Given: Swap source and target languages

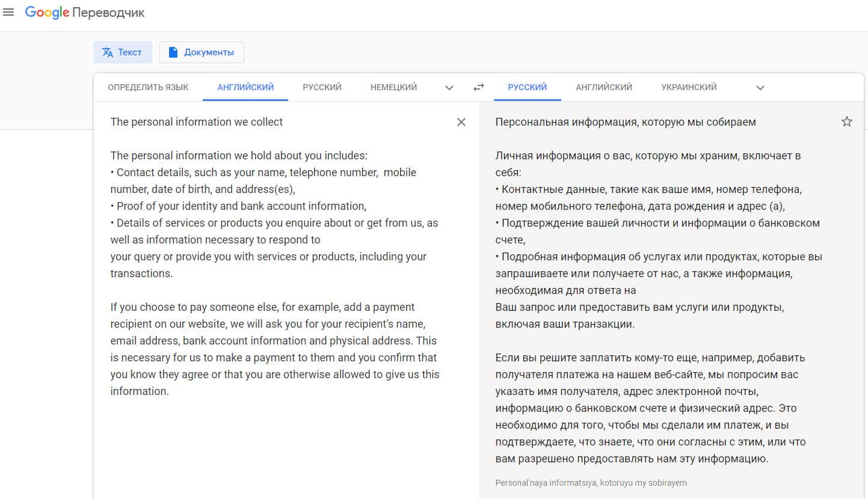Looking at the screenshot, I should 479,87.
